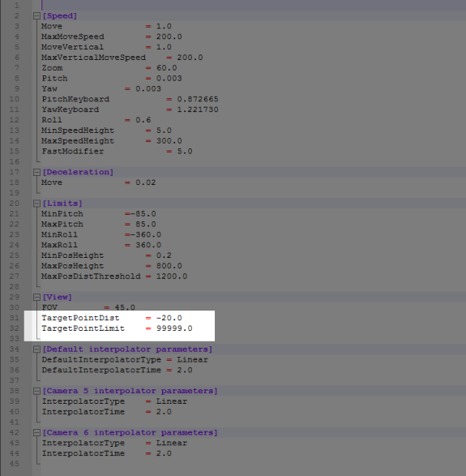Viewport: 466px width, 476px height.
Task: Click the PitchKeyboard value 0.872665
Action: [x=198, y=99]
